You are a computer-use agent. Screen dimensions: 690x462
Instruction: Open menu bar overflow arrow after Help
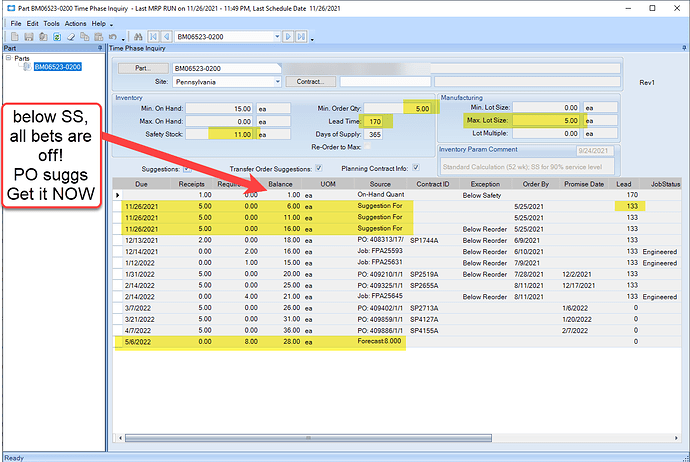111,25
